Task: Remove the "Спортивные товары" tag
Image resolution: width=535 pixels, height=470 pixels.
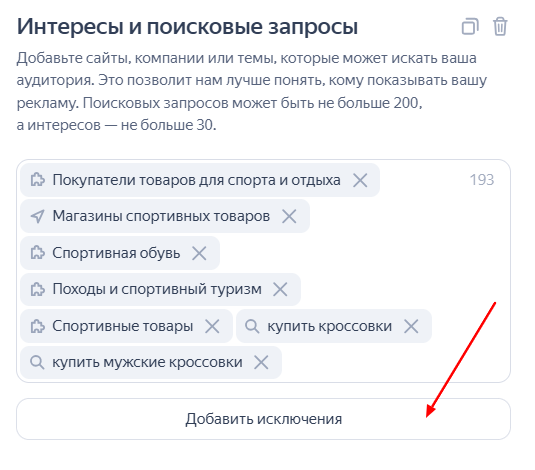Action: 212,326
